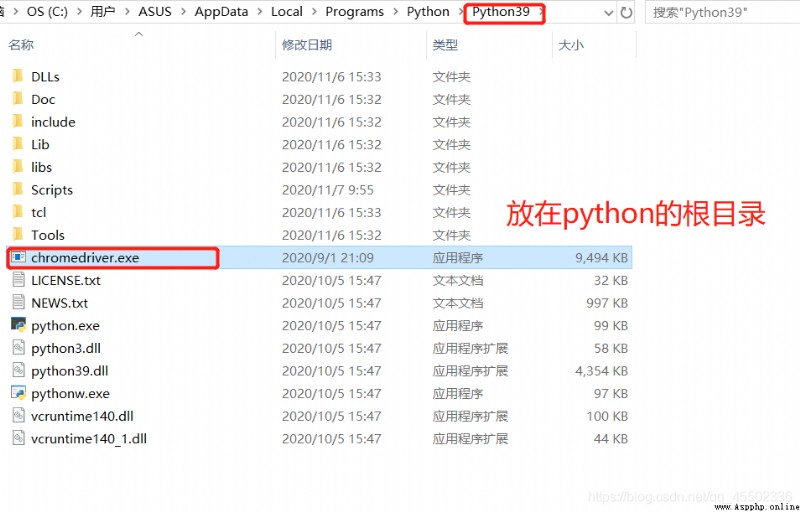Open the address bar history dropdown
Image resolution: width=800 pixels, height=512 pixels.
(x=608, y=13)
